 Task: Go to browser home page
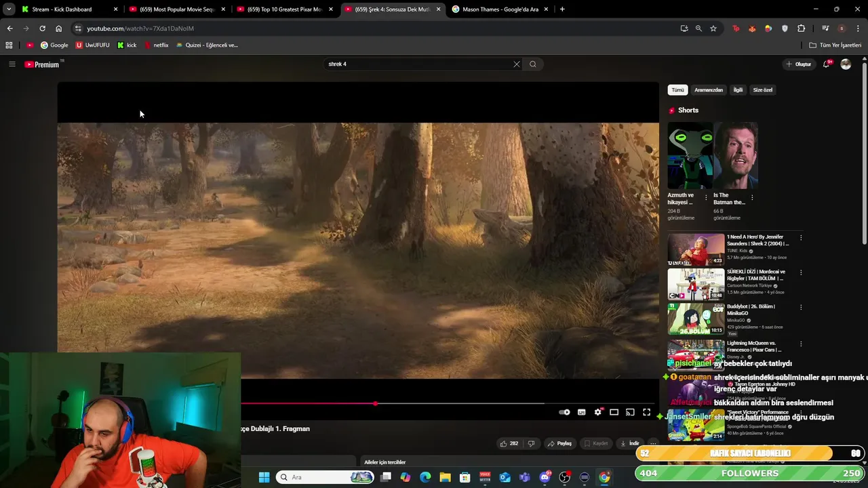pyautogui.click(x=59, y=28)
